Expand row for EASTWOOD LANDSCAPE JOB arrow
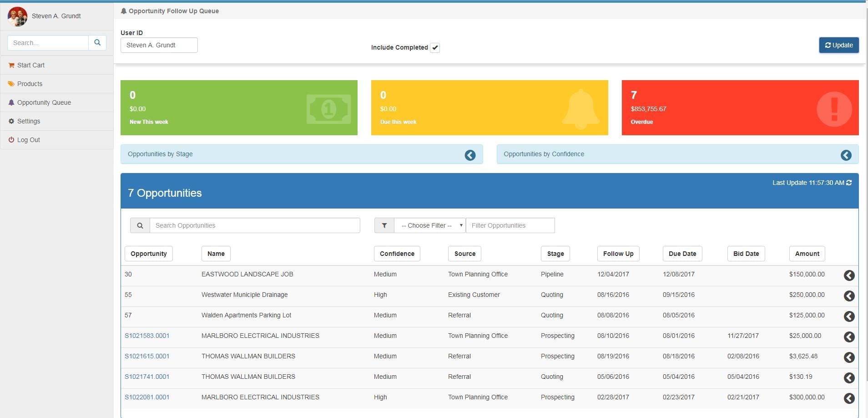 click(849, 275)
